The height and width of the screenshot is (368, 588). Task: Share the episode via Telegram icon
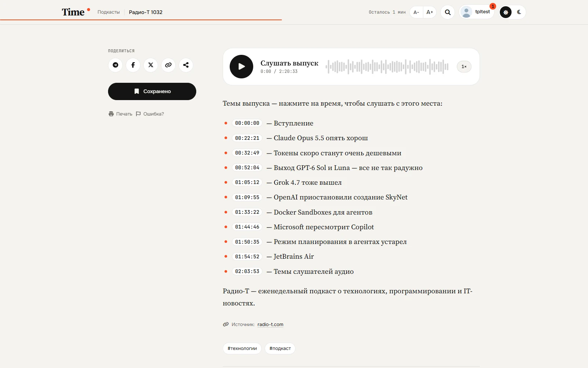[115, 65]
